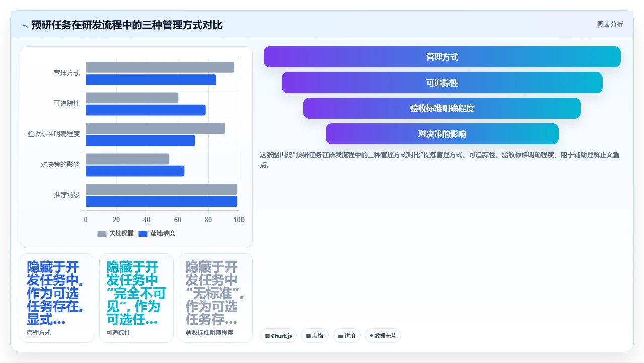The width and height of the screenshot is (644, 363).
Task: Select the 进度 tag chip
Action: (x=347, y=336)
